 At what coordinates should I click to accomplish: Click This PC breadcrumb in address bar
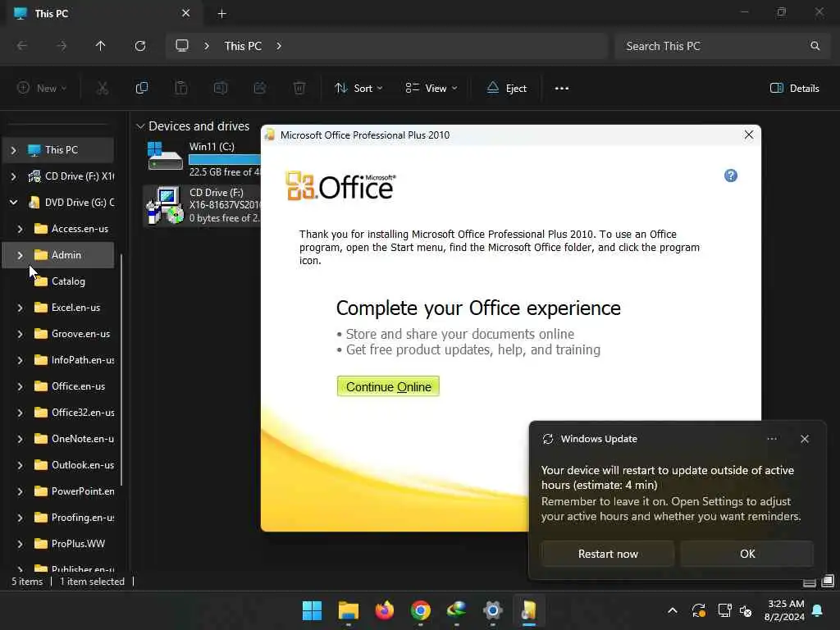click(243, 46)
